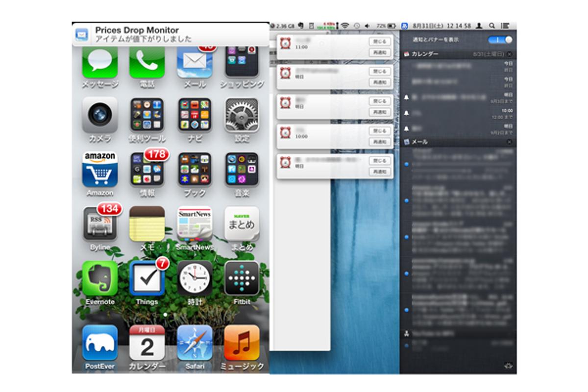Launch Safari from the dock
The image size is (588, 392).
point(195,343)
